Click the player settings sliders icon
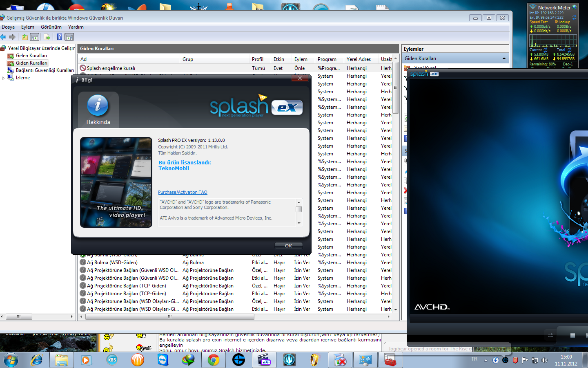 (x=550, y=335)
